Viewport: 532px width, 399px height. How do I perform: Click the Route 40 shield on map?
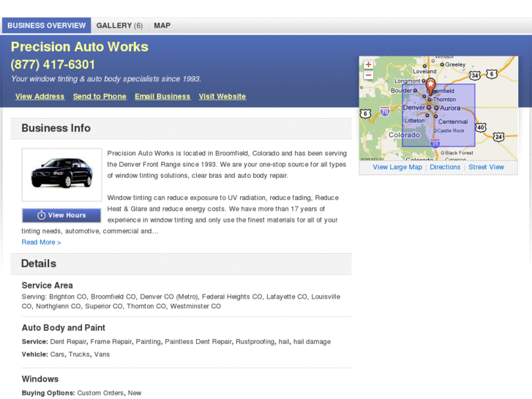(x=481, y=127)
